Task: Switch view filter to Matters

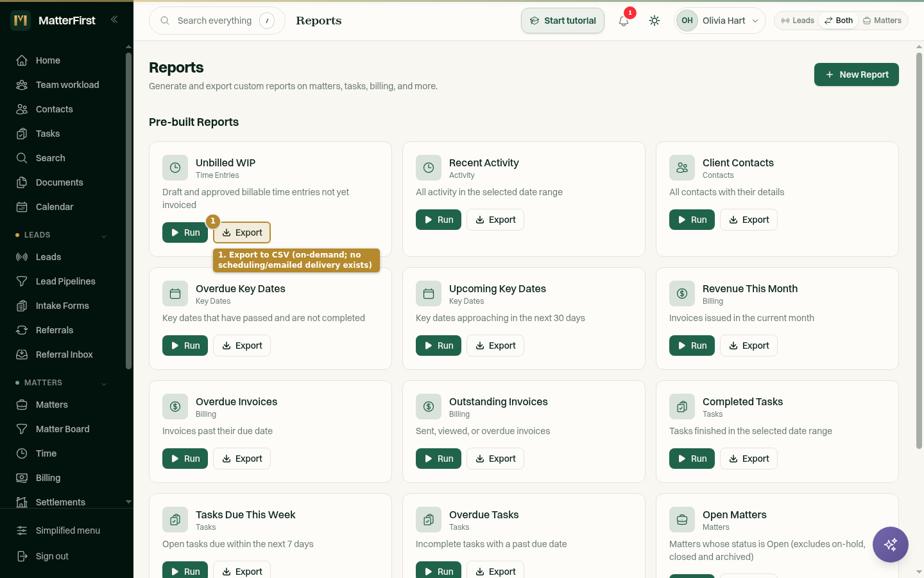Action: (x=882, y=21)
